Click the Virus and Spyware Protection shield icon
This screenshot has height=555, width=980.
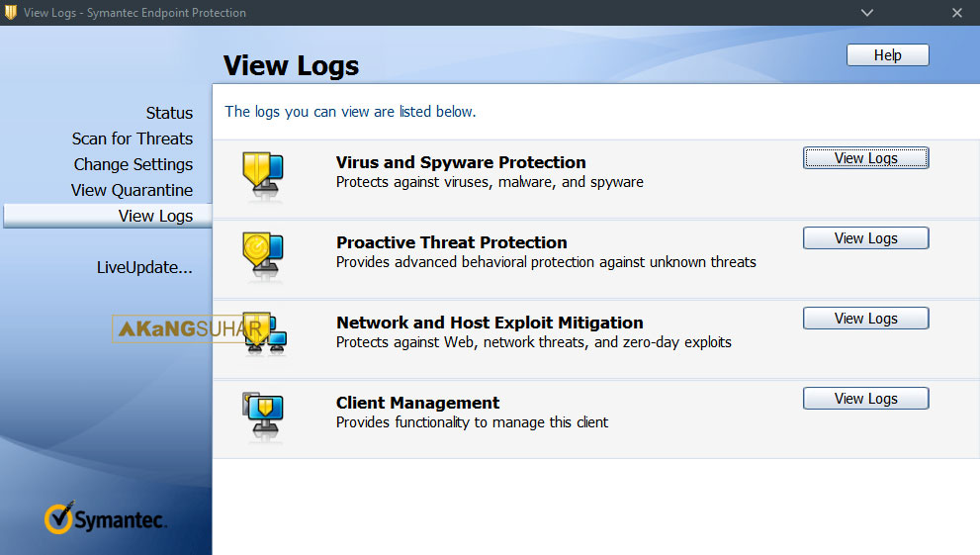coord(263,176)
